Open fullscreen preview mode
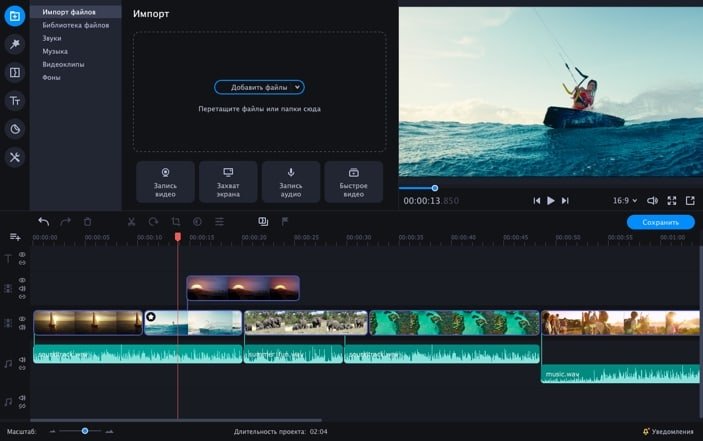This screenshot has width=703, height=441. pyautogui.click(x=672, y=201)
